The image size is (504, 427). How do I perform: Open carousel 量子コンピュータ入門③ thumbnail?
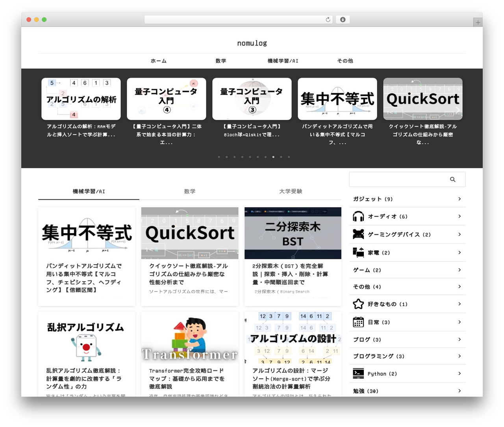click(x=252, y=99)
